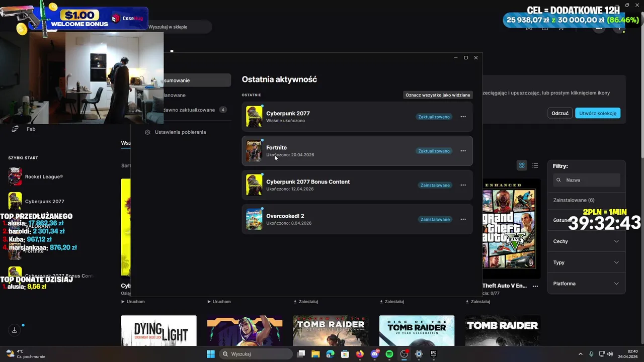644x362 pixels.
Task: Click the Fortnite thumbnail in activity list
Action: pyautogui.click(x=254, y=151)
